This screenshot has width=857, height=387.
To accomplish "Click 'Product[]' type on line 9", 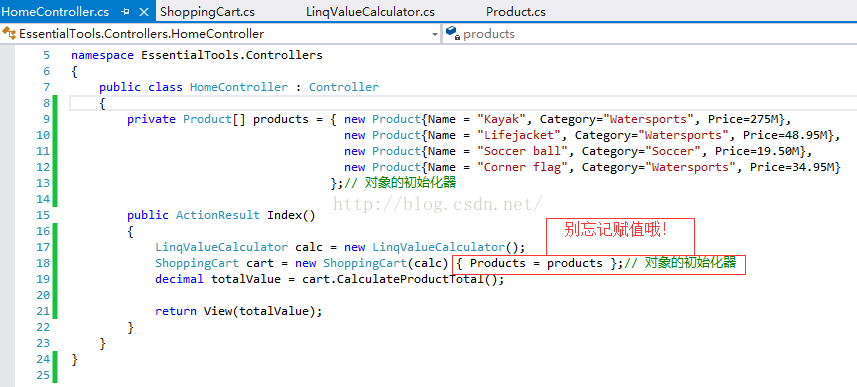I will [x=214, y=119].
